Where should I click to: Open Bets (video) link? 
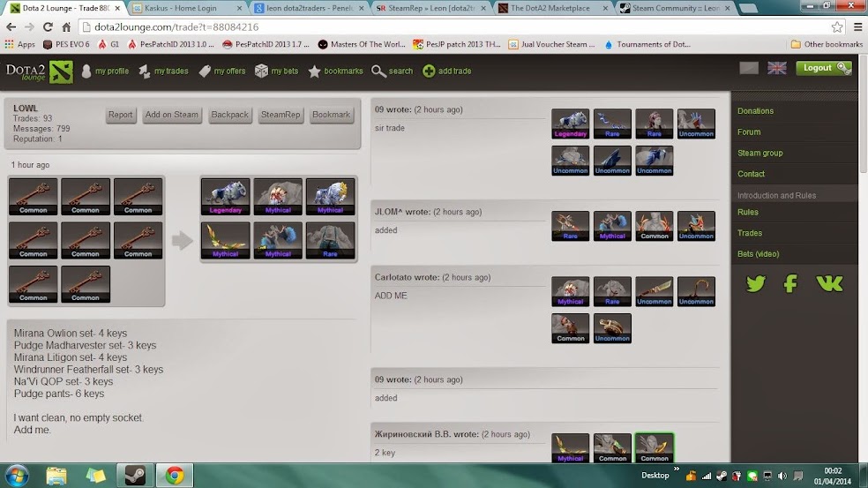(758, 254)
